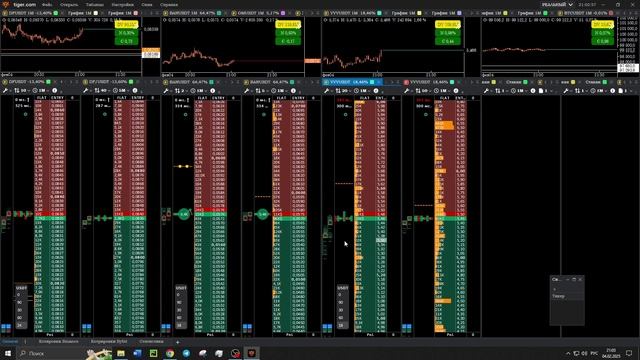
Task: Expand 1M timeframe dropdown in second BANUSDT order book
Action: [x=280, y=90]
